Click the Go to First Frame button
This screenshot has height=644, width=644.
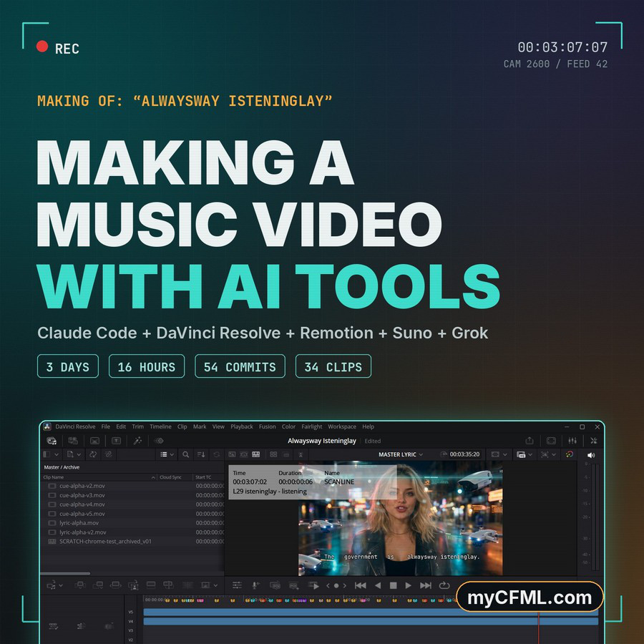point(360,585)
